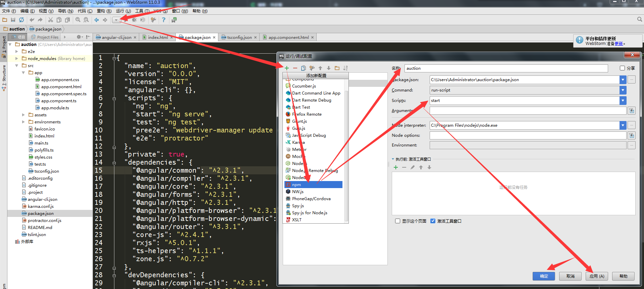Viewport: 644px width, 289px height.
Task: Open the Scripts start dropdown
Action: point(623,101)
